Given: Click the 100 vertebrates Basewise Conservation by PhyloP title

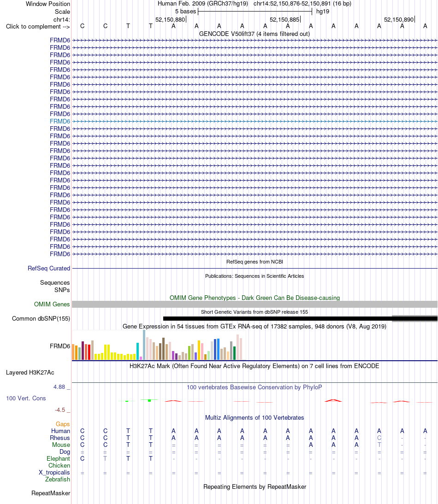Looking at the screenshot, I should pos(255,387).
